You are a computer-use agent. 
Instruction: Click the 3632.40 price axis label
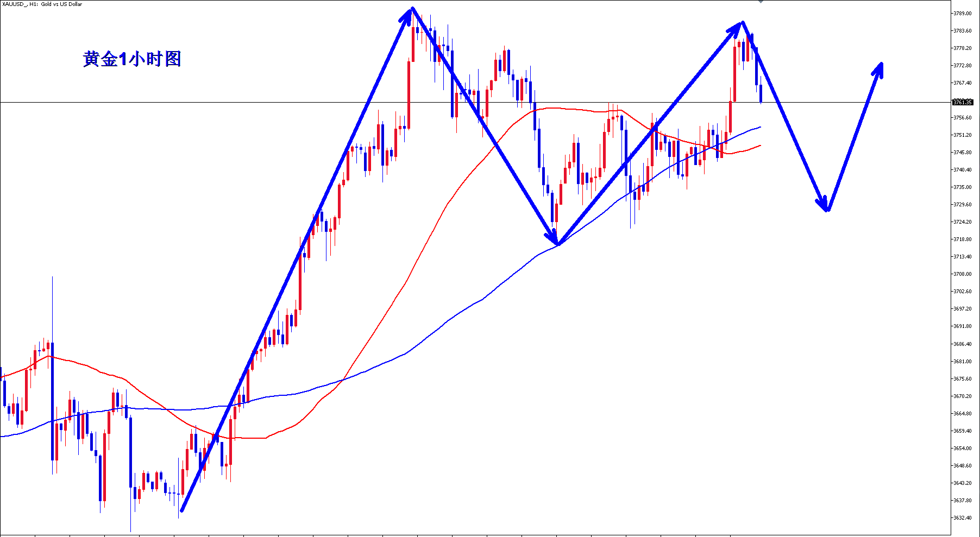pos(963,517)
